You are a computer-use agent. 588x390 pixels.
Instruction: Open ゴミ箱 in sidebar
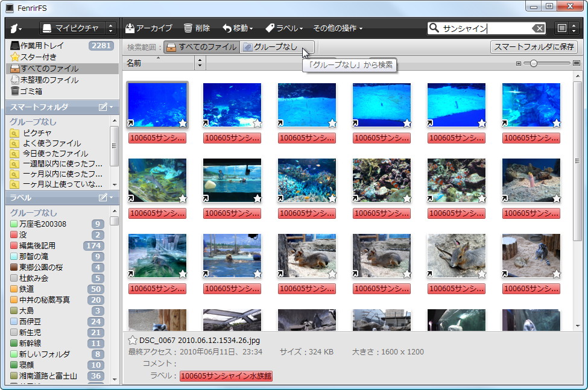pos(62,91)
